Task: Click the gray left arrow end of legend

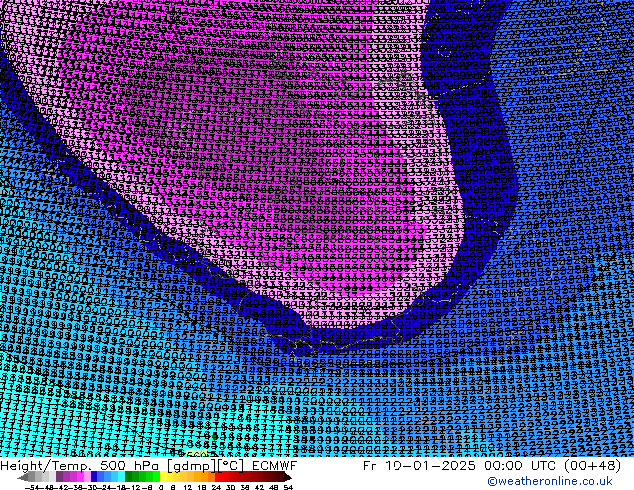Action: tap(23, 477)
